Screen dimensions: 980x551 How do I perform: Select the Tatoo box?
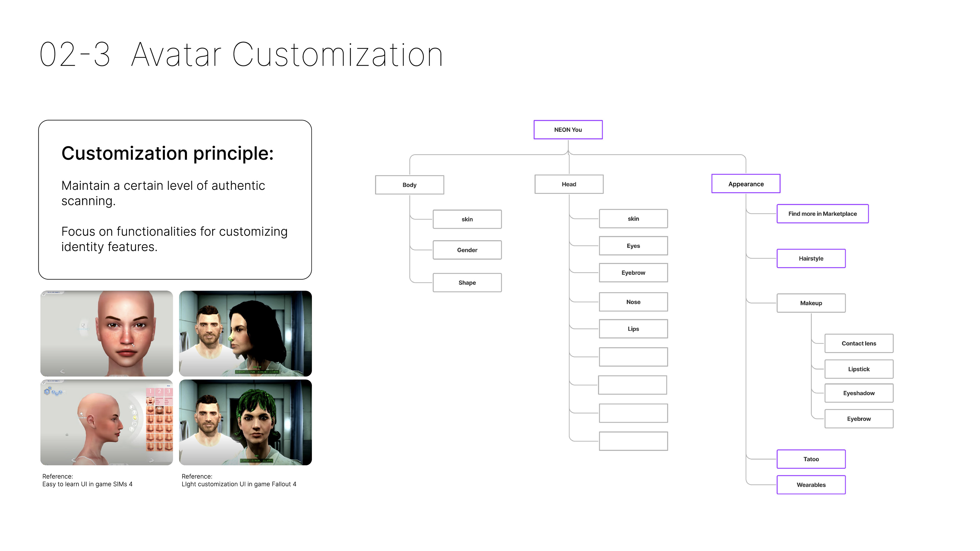pyautogui.click(x=811, y=459)
